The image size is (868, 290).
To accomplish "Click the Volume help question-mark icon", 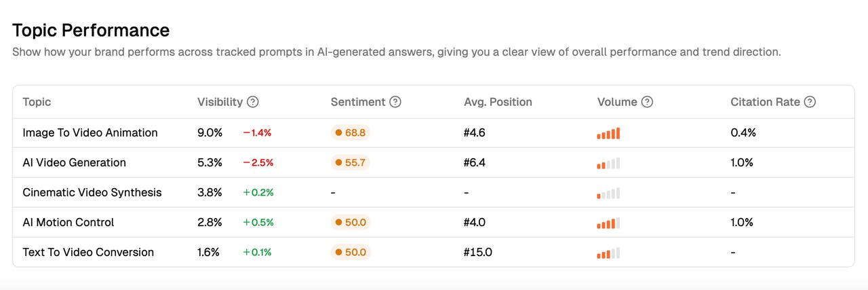I will coord(647,102).
